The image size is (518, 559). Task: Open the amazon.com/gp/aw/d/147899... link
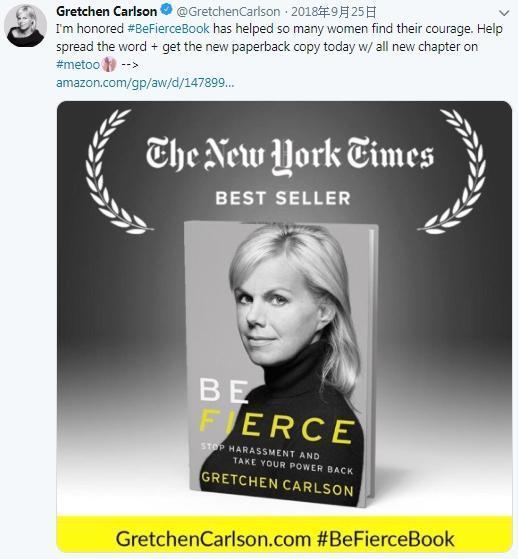145,83
